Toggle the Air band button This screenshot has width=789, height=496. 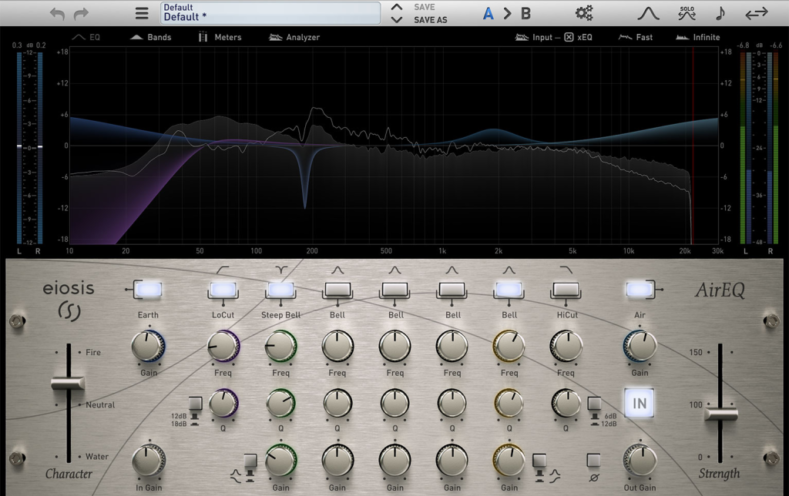tap(639, 290)
